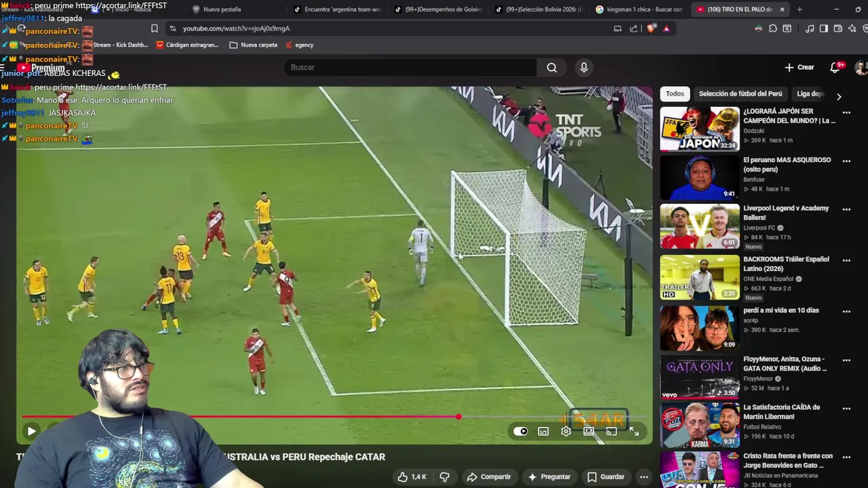Screen dimensions: 868x488
Task: Switch the player to theater mode
Action: 589,431
